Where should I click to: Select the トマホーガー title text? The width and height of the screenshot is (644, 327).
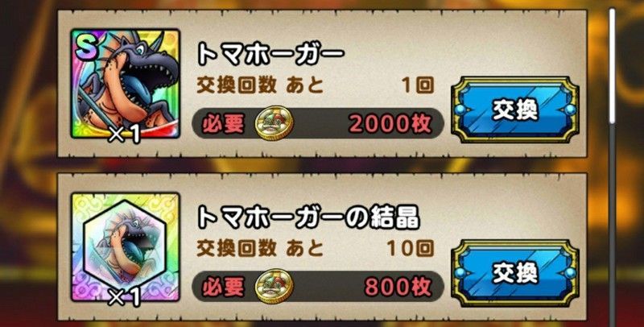270,55
